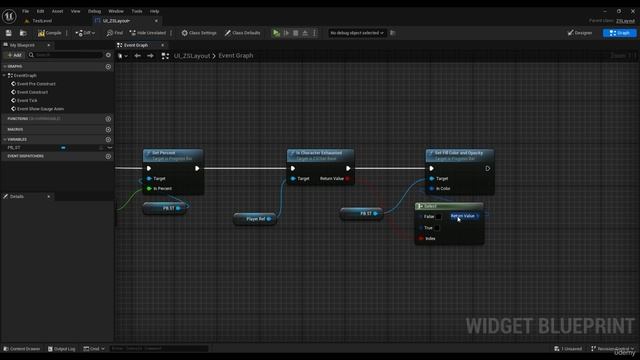The width and height of the screenshot is (640, 360).
Task: Click False color swatch on Select node
Action: pyautogui.click(x=438, y=217)
